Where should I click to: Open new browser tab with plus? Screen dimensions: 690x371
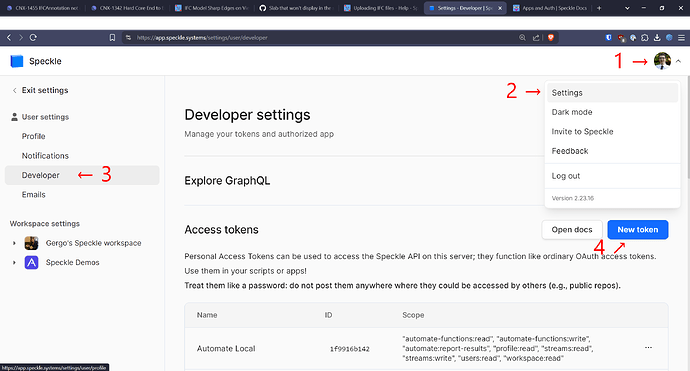(x=599, y=8)
